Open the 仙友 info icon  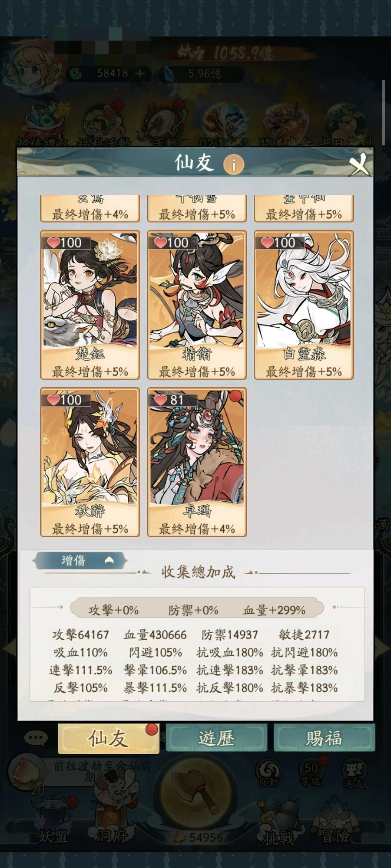click(233, 164)
